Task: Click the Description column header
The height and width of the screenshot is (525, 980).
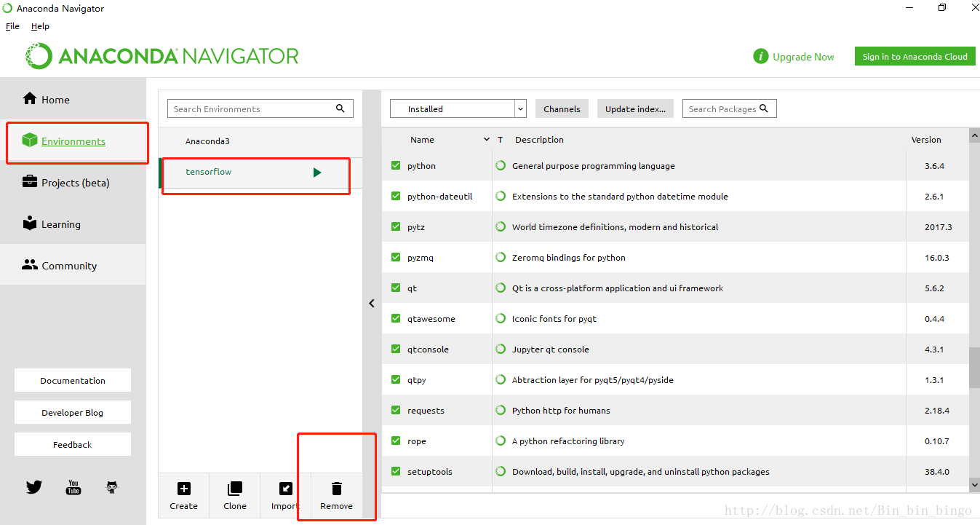Action: pyautogui.click(x=539, y=139)
